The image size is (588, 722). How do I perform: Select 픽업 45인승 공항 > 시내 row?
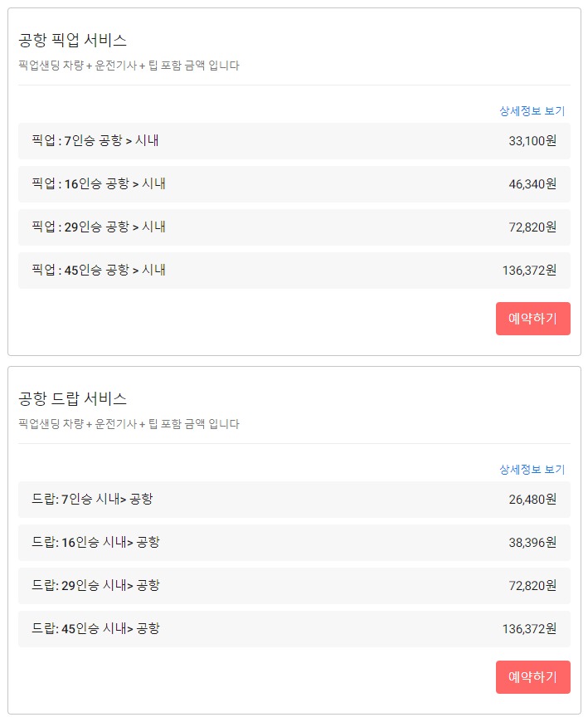click(294, 271)
